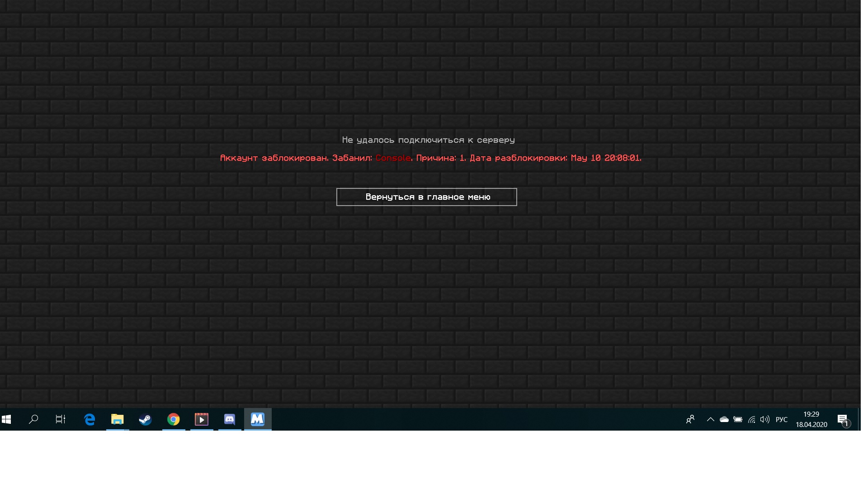Click the red "Console" name in ban message
The image size is (868, 488).
(x=393, y=158)
